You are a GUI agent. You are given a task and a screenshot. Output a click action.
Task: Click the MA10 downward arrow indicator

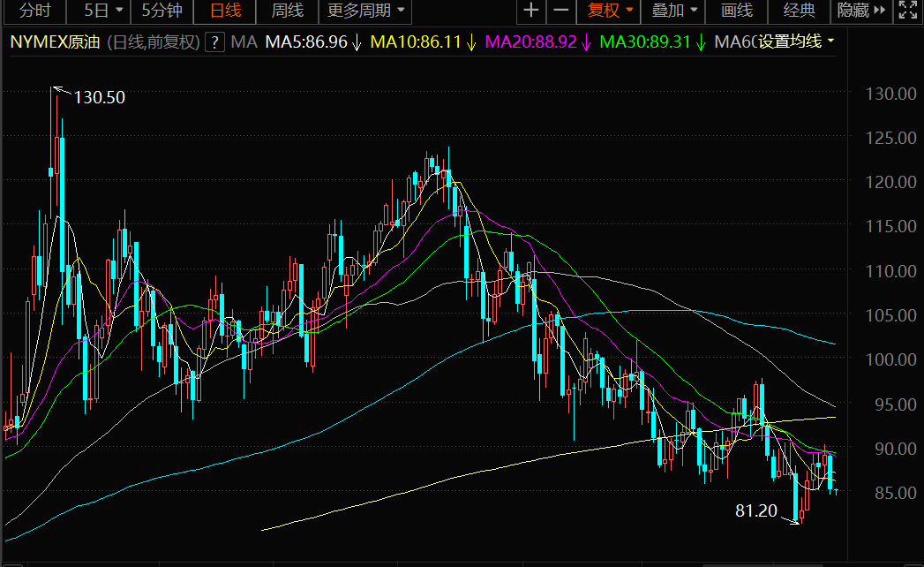tap(471, 42)
